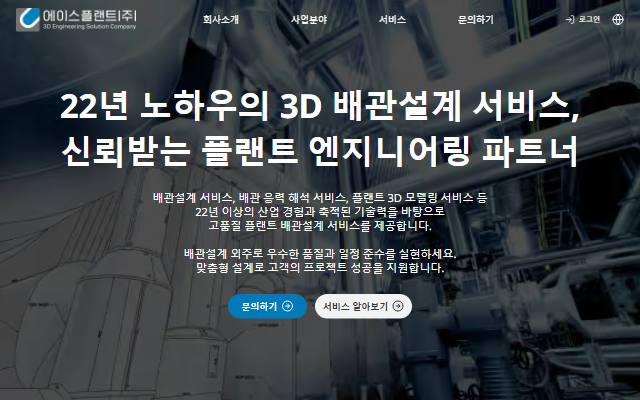Click the headline line 신뢰받는 플랜트 엔지니어링 파트너
Image resolution: width=640 pixels, height=400 pixels.
tap(320, 150)
